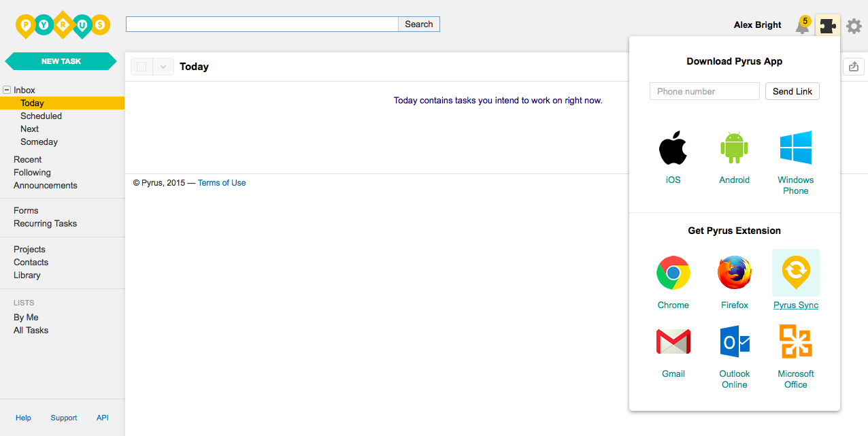Open the Today list in sidebar

[32, 103]
